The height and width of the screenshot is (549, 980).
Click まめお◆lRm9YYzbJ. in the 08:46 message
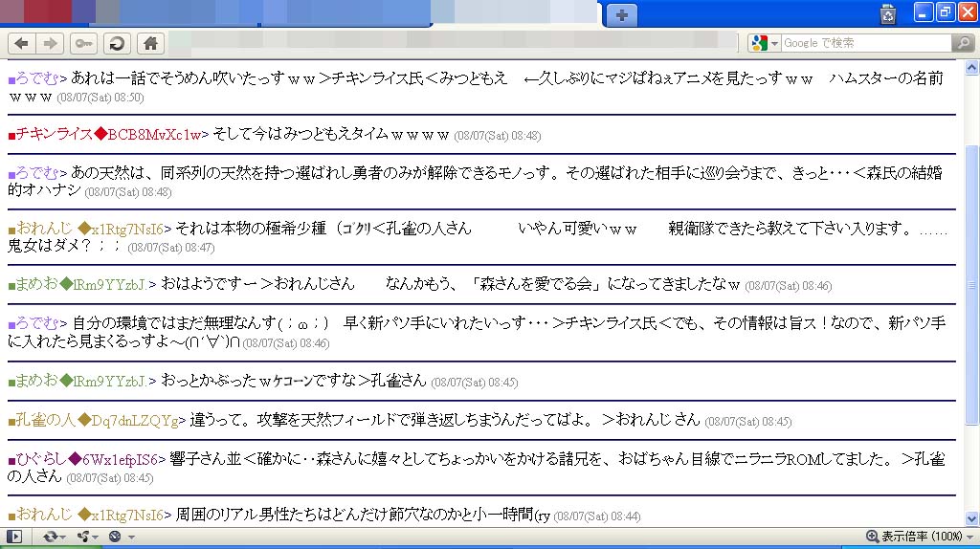81,284
